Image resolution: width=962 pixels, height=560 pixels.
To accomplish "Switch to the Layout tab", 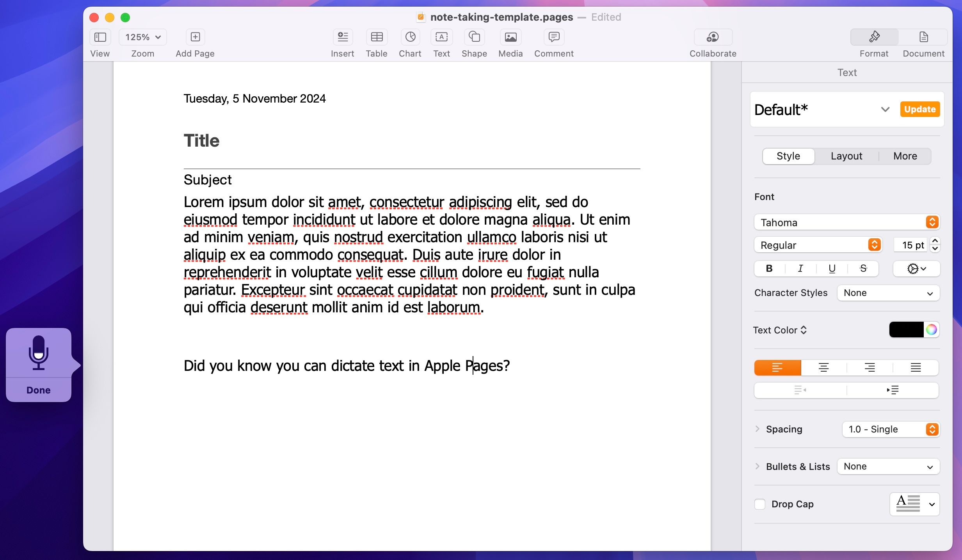I will tap(846, 156).
